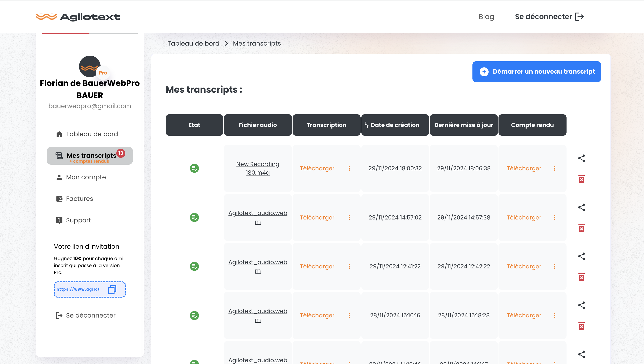Click the Pro profile avatar

coord(90,66)
